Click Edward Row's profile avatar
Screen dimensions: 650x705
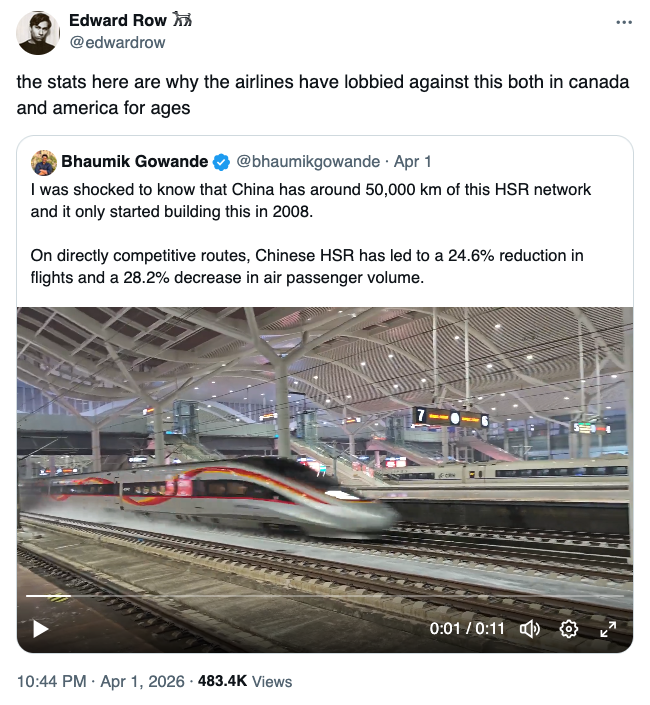[37, 32]
